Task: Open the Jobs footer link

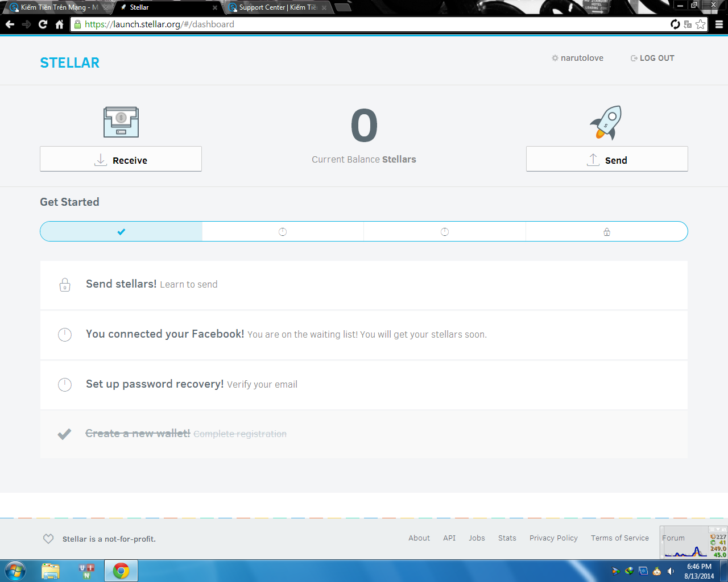Action: pyautogui.click(x=477, y=538)
